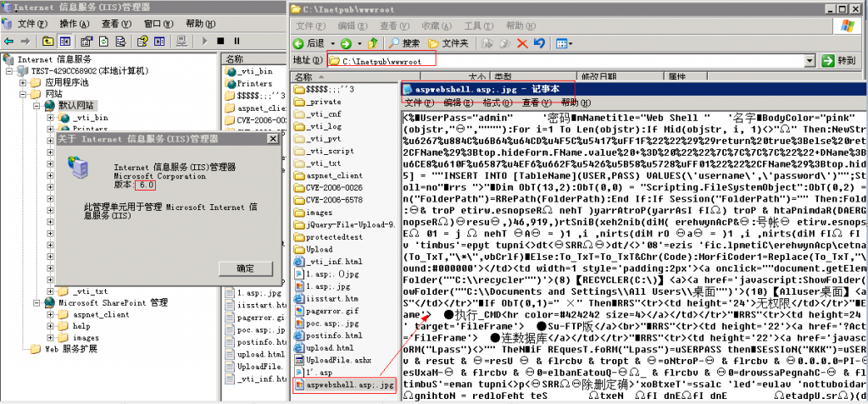Screen dimensions: 868x404
Task: Click Explorer's green Forward button
Action: [x=346, y=43]
